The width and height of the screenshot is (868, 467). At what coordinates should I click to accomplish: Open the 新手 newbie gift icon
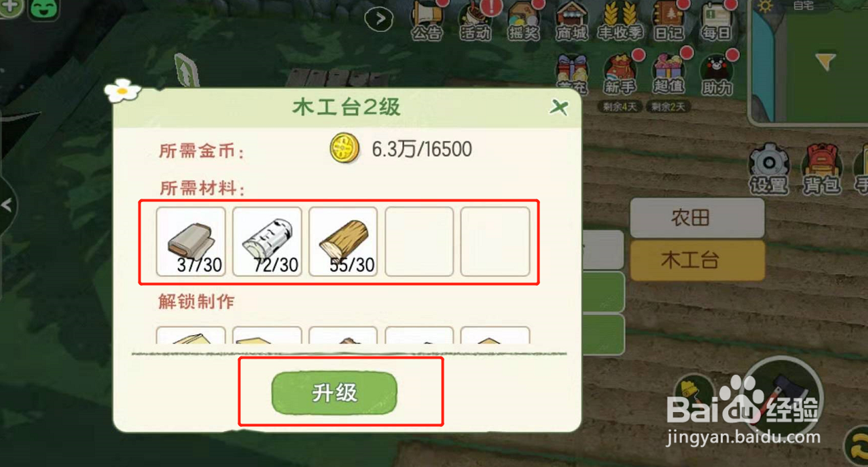coord(620,74)
